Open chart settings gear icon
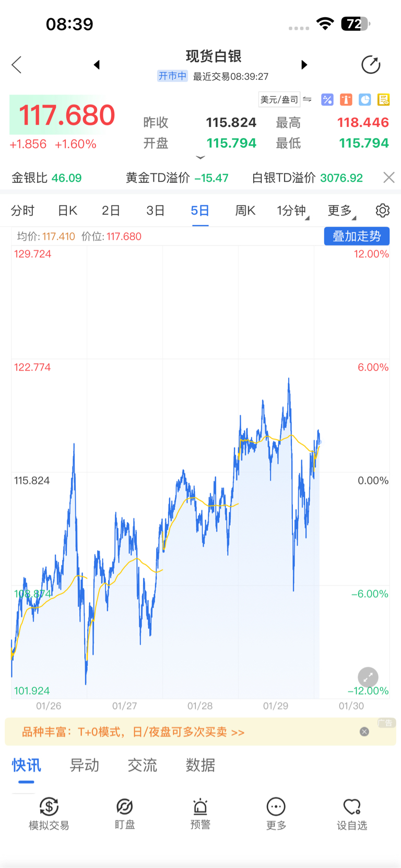401x868 pixels. (383, 210)
